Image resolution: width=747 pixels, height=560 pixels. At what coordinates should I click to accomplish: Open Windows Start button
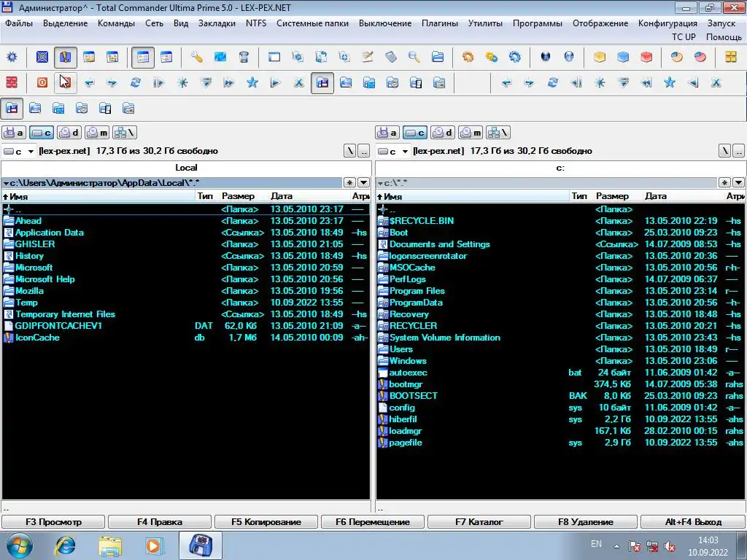[x=19, y=545]
